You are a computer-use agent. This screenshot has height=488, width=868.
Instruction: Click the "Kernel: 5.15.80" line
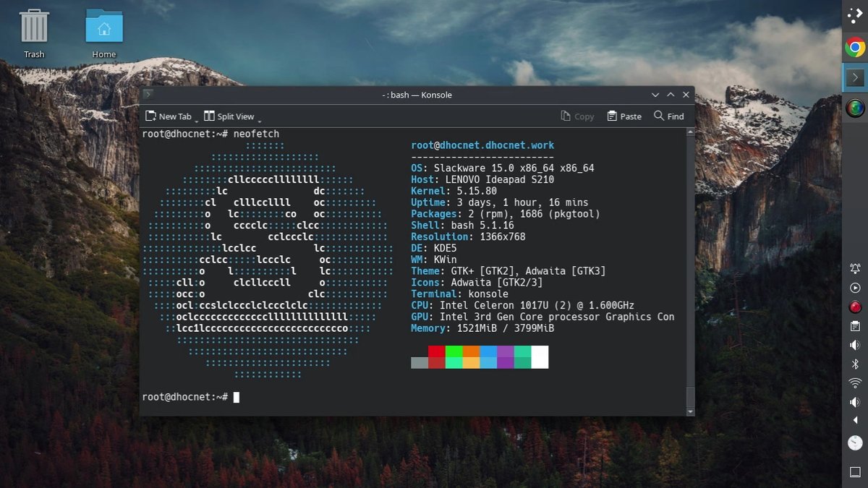tap(454, 192)
